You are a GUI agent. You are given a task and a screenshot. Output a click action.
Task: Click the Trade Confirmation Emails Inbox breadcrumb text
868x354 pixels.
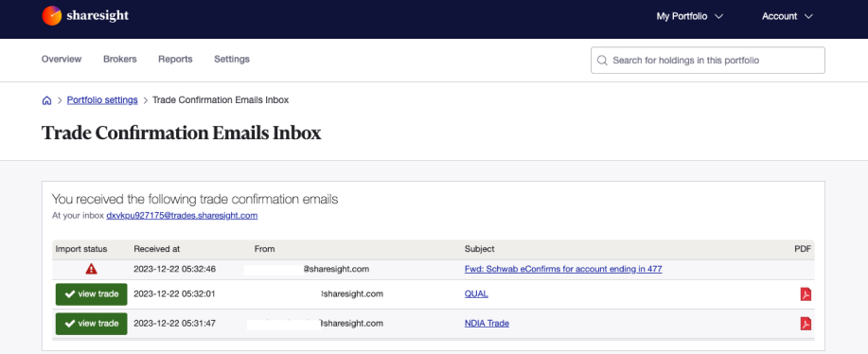(x=221, y=100)
